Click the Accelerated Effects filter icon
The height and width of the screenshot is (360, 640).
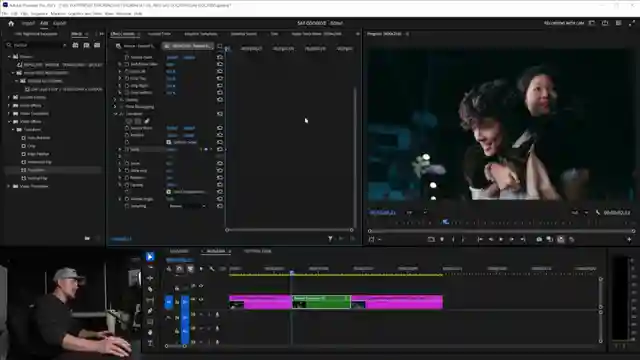pyautogui.click(x=76, y=45)
